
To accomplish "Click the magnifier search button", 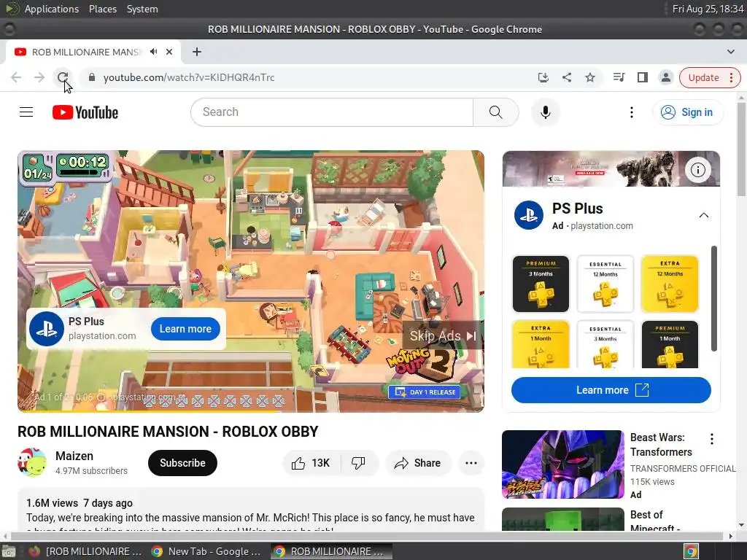I will pos(496,112).
